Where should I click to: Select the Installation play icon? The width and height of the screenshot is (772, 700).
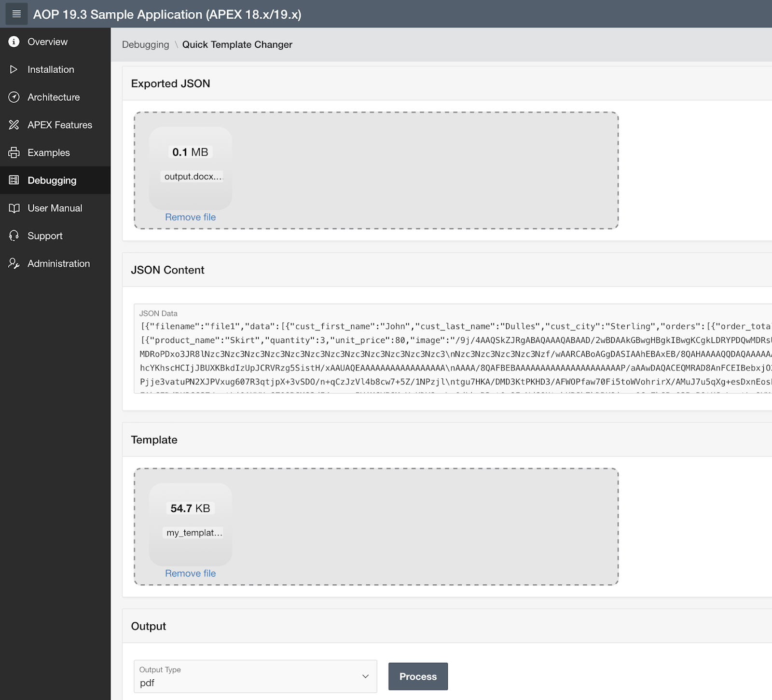(14, 69)
